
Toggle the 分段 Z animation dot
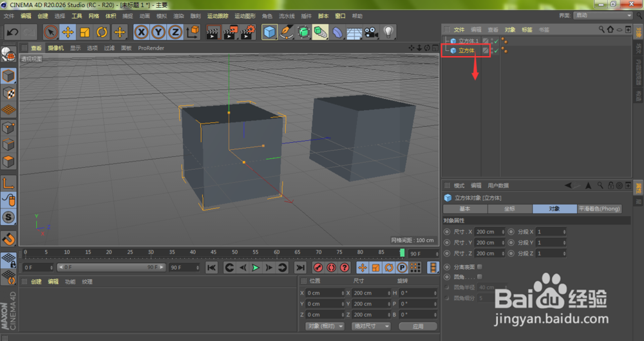click(511, 253)
